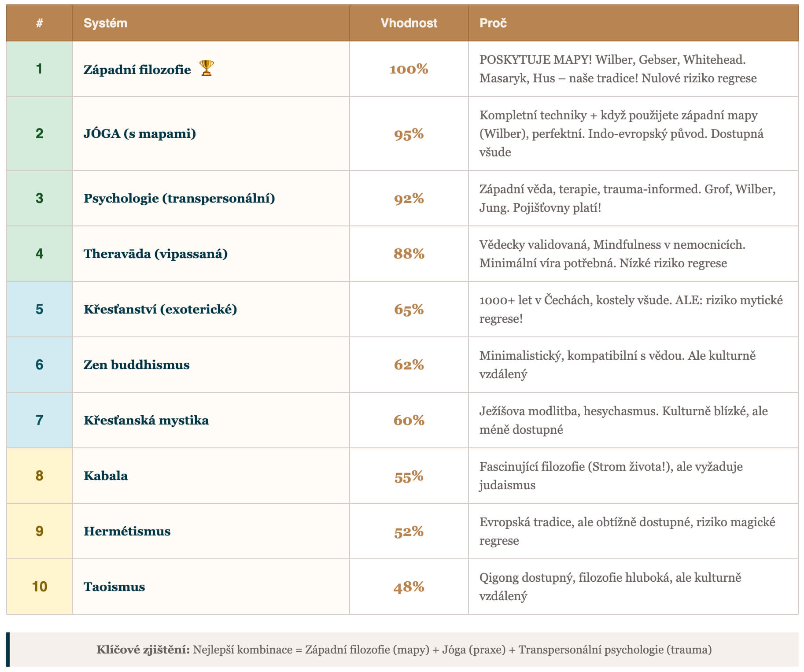Click the 100% suitability value

409,69
